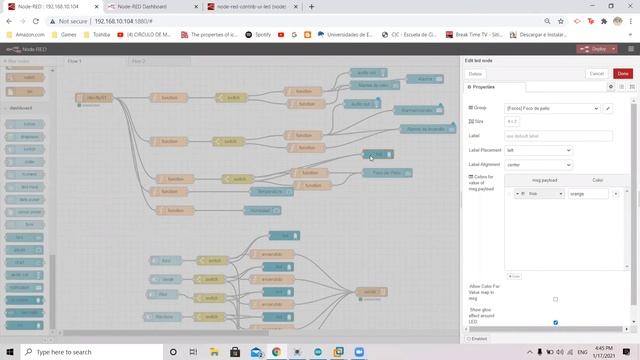Open File Explorer from the taskbar
The image size is (640, 360).
click(214, 352)
